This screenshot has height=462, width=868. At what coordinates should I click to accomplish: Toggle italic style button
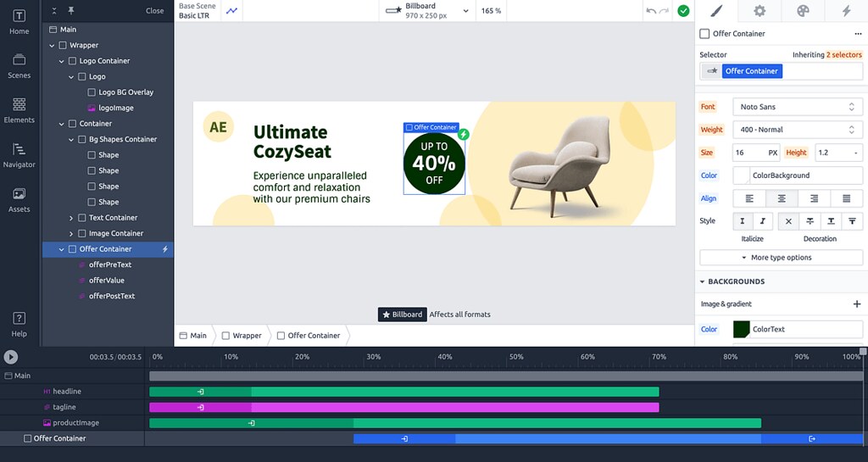pyautogui.click(x=762, y=220)
